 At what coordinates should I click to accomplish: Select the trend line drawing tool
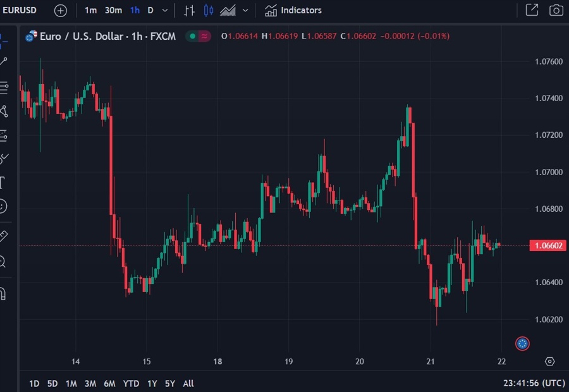(x=4, y=61)
